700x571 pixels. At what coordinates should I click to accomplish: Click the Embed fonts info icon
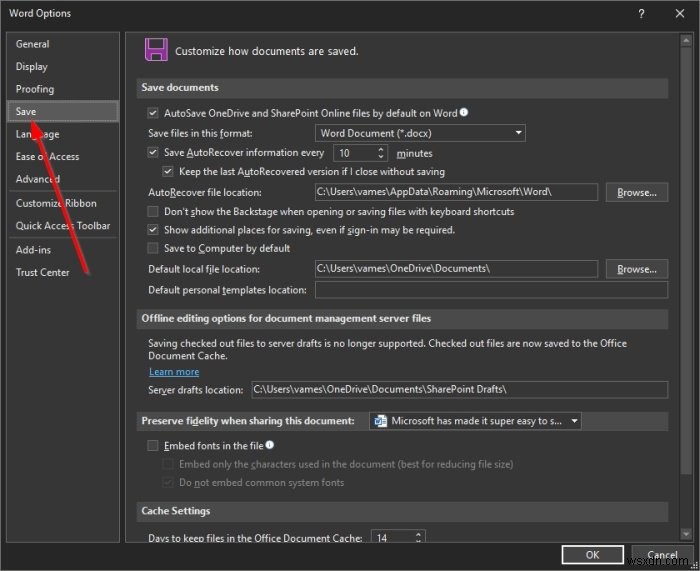pos(270,445)
